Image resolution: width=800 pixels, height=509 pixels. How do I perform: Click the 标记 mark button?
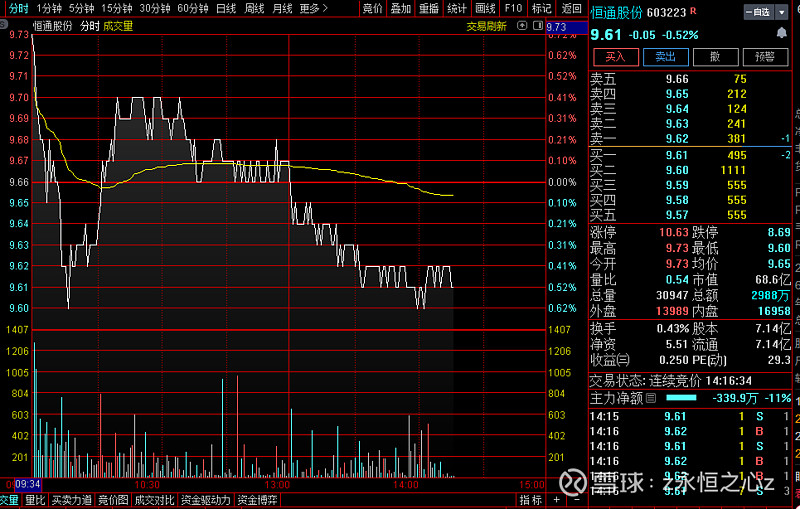click(x=541, y=9)
